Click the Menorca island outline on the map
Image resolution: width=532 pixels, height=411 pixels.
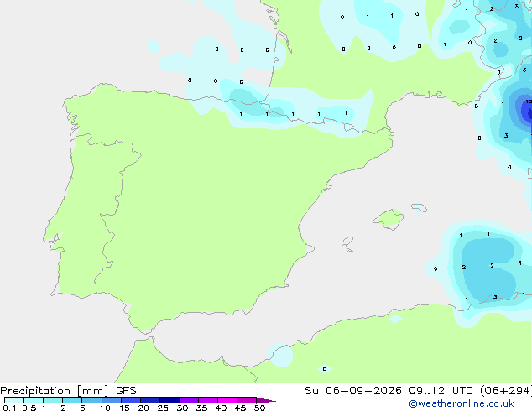click(x=420, y=207)
